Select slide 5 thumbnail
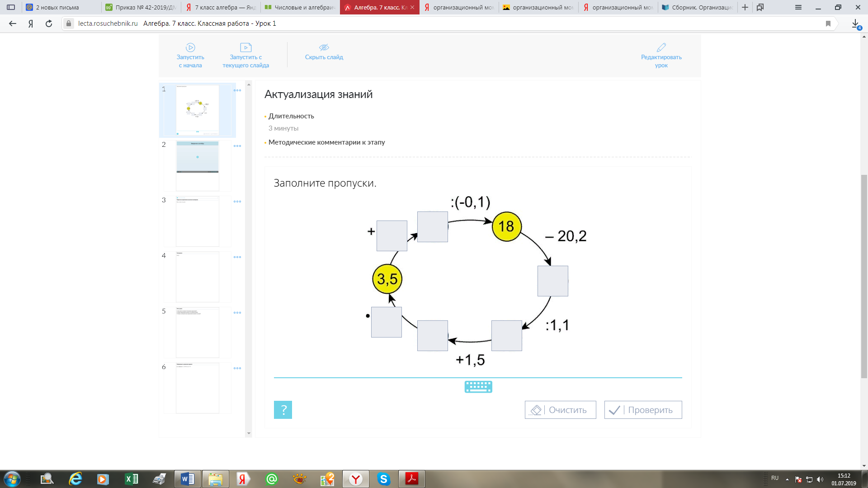The width and height of the screenshot is (868, 488). coord(197,333)
